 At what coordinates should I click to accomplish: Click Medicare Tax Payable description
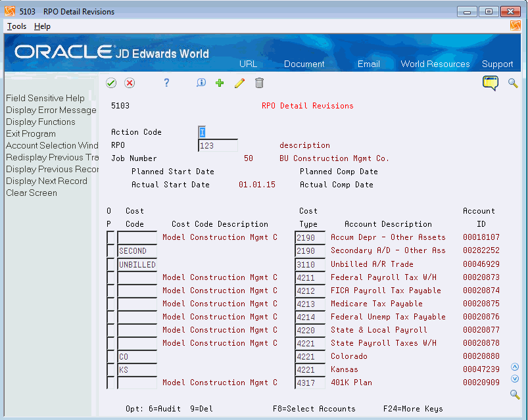pos(377,304)
